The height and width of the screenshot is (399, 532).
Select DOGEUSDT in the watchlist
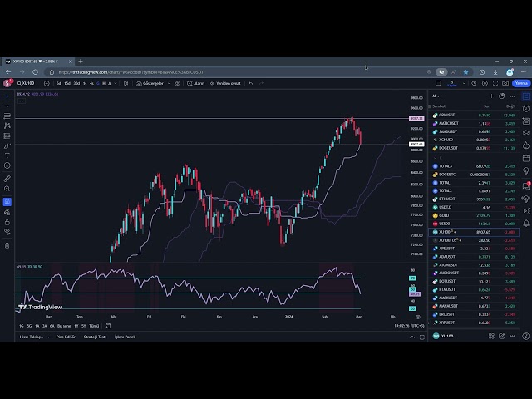coord(452,147)
